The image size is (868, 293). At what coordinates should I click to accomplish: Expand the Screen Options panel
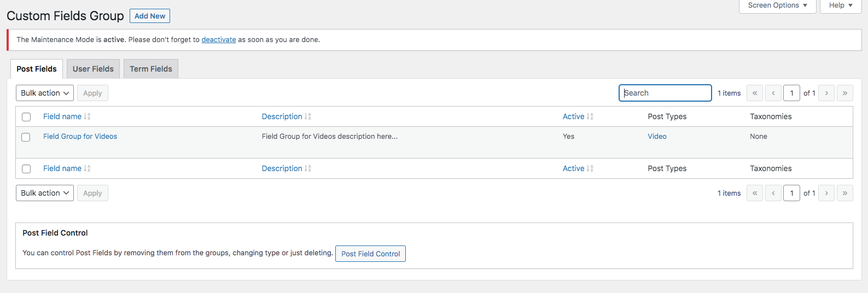pyautogui.click(x=777, y=5)
